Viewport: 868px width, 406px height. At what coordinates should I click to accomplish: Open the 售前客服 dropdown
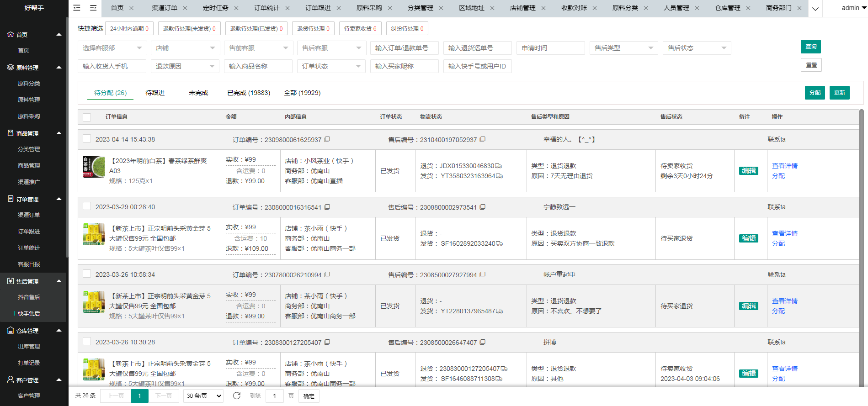tap(258, 48)
